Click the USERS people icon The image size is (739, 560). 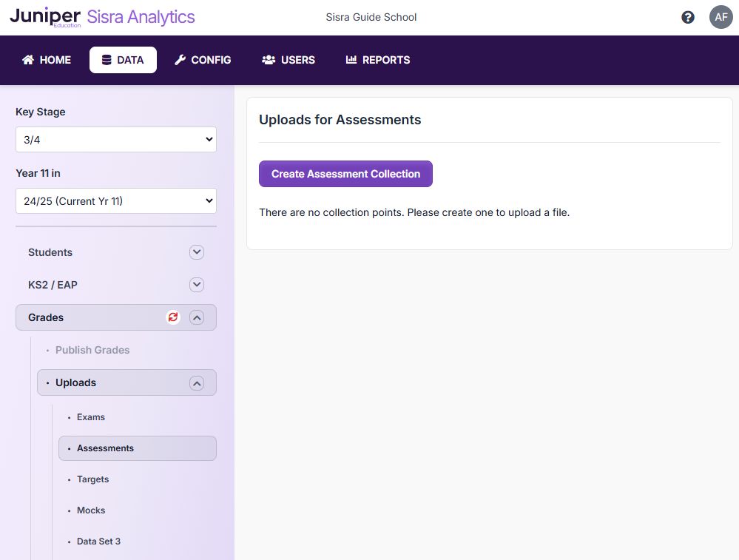coord(268,60)
